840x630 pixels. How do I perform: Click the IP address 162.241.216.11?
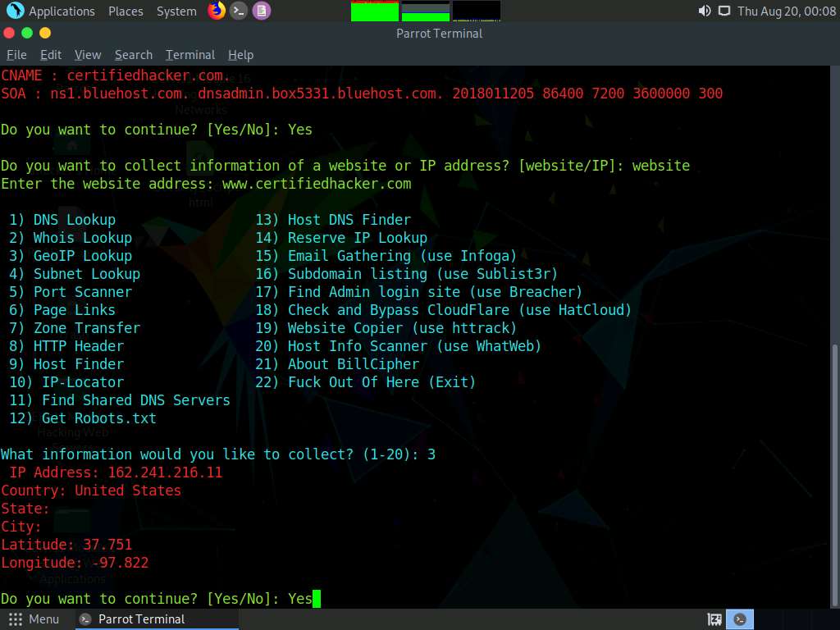165,472
